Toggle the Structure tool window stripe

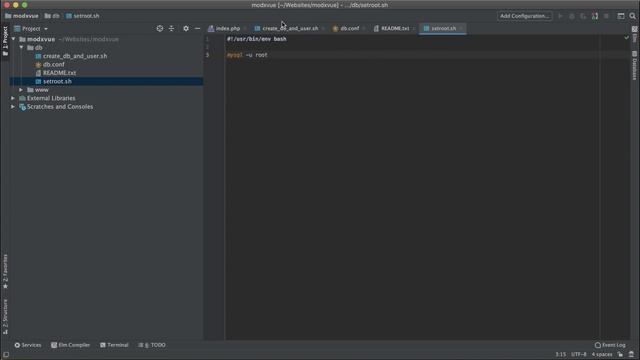point(5,317)
